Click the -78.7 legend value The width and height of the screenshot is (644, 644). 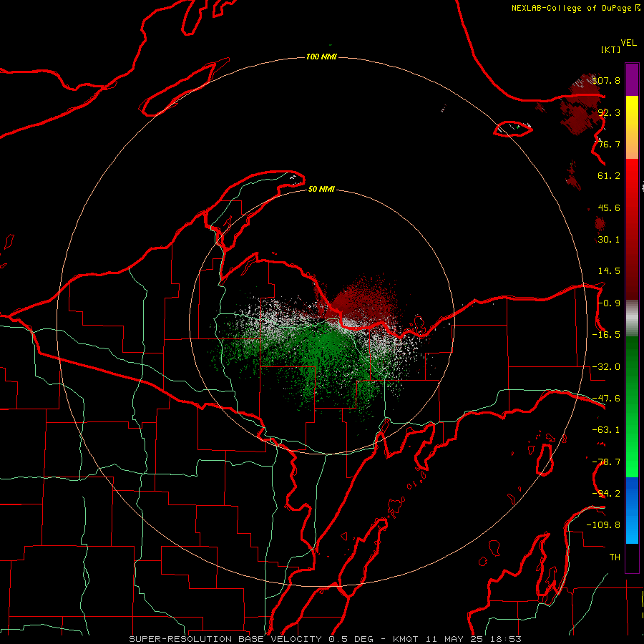tap(606, 462)
